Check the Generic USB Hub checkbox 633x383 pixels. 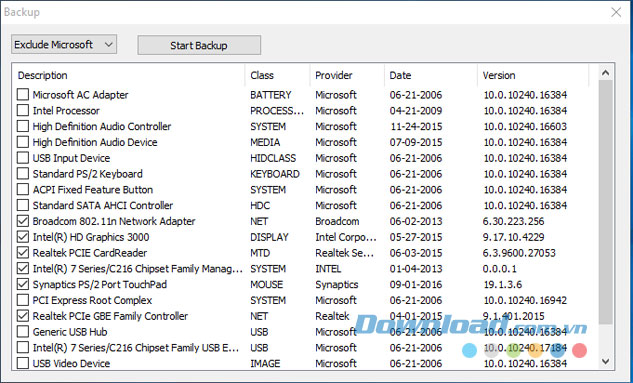point(23,331)
